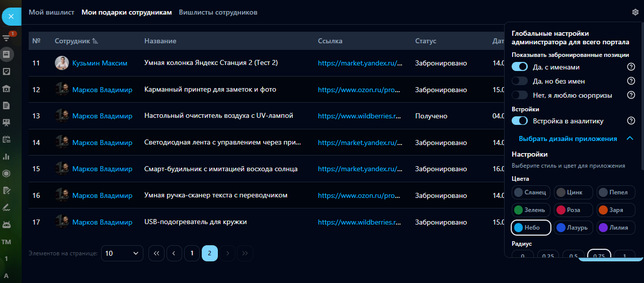Choose the Лилия purple color
The width and height of the screenshot is (644, 283).
pos(616,228)
